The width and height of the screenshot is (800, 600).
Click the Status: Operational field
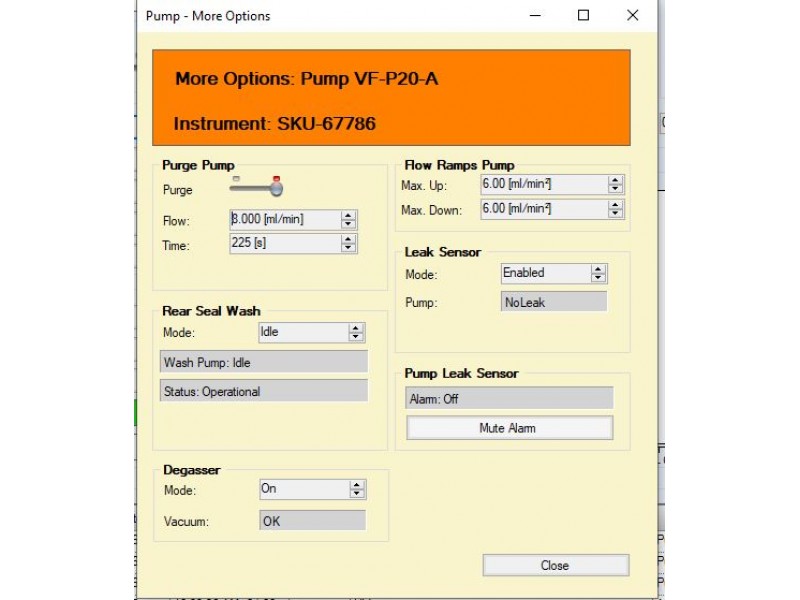pos(264,391)
